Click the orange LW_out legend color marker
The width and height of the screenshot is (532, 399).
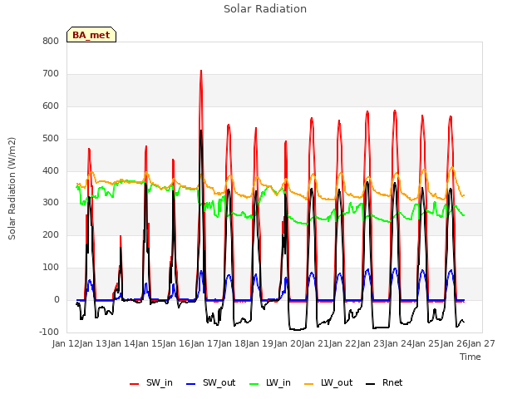309,384
